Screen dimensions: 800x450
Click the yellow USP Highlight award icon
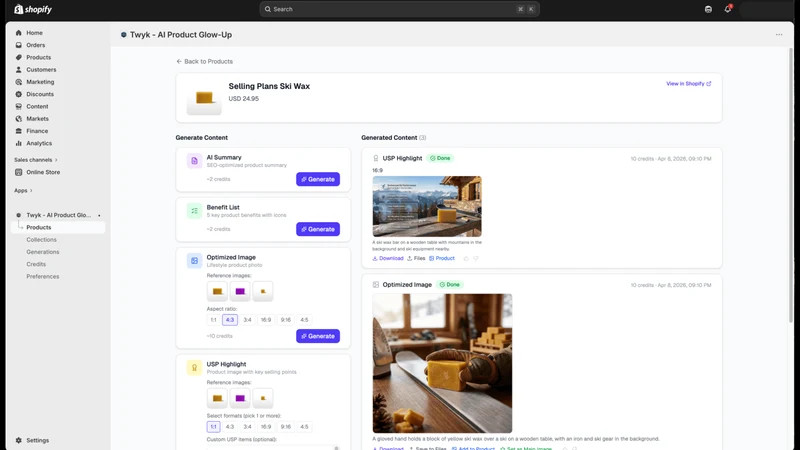pos(194,367)
